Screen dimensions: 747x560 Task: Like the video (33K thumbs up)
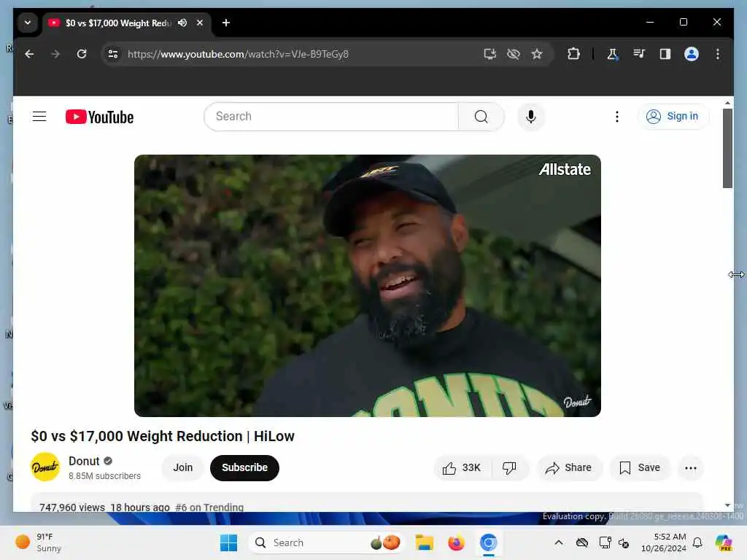click(461, 468)
